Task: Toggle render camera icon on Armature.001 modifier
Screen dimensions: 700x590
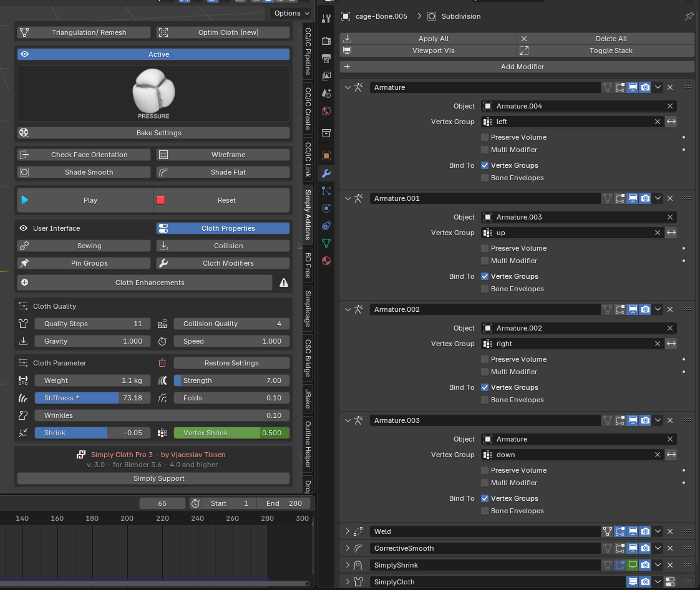Action: pyautogui.click(x=646, y=198)
